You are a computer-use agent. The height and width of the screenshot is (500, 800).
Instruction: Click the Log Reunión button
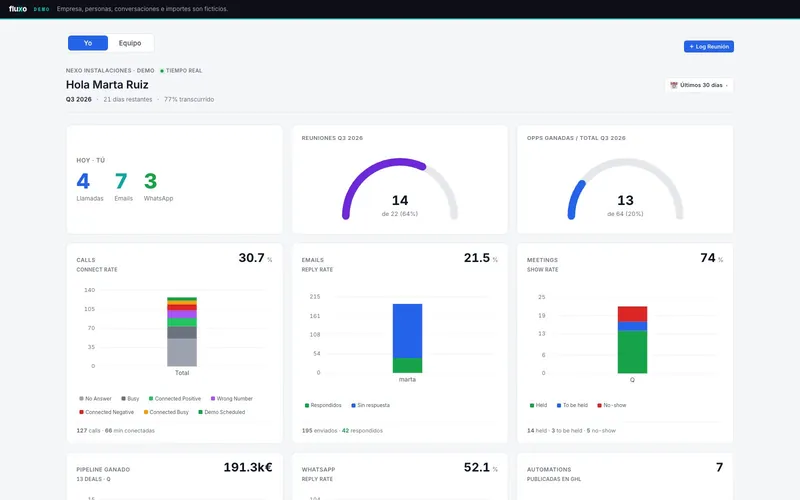click(x=709, y=46)
